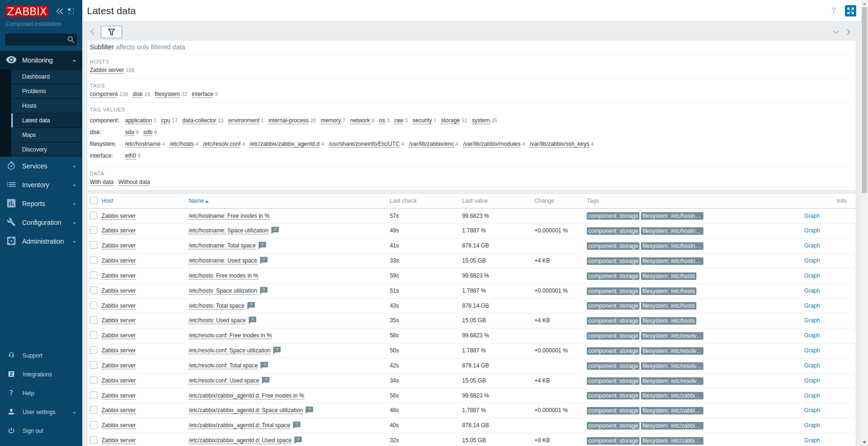Expand the User settings submenu

[74, 413]
